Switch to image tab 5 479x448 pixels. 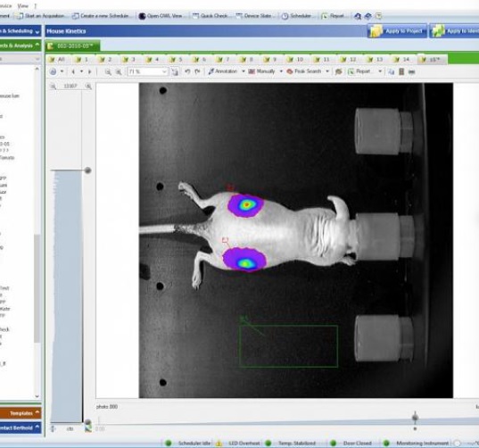point(176,59)
